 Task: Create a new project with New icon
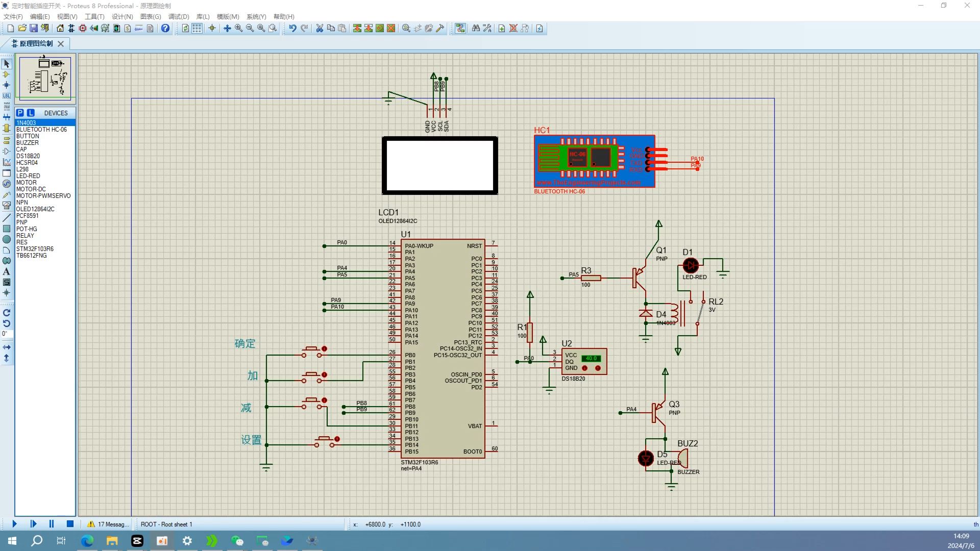[10, 29]
